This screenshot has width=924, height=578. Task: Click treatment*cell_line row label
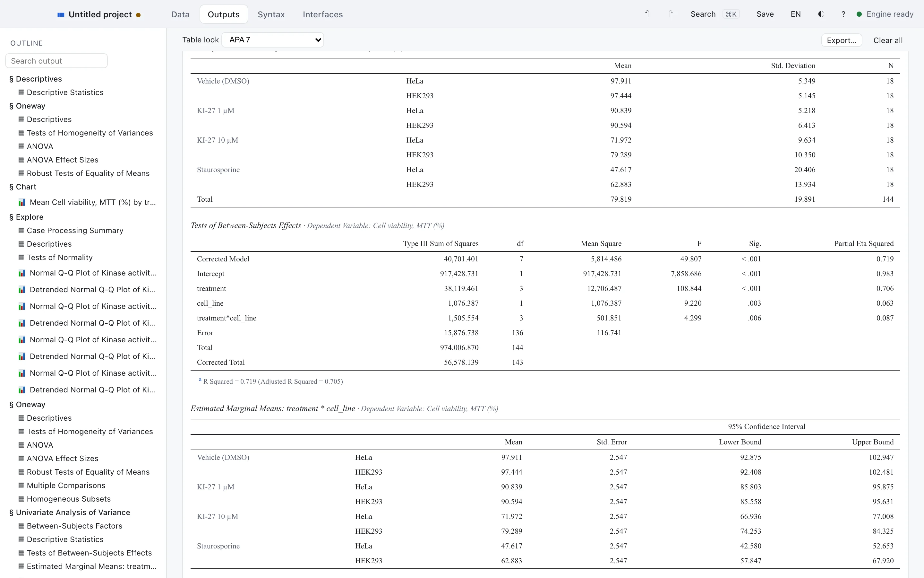[x=227, y=318]
